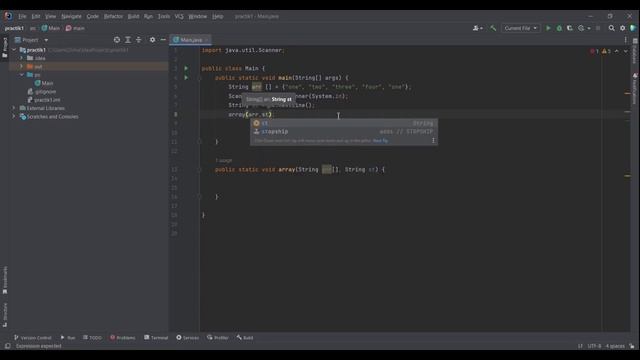Expand the out folder

pos(22,66)
